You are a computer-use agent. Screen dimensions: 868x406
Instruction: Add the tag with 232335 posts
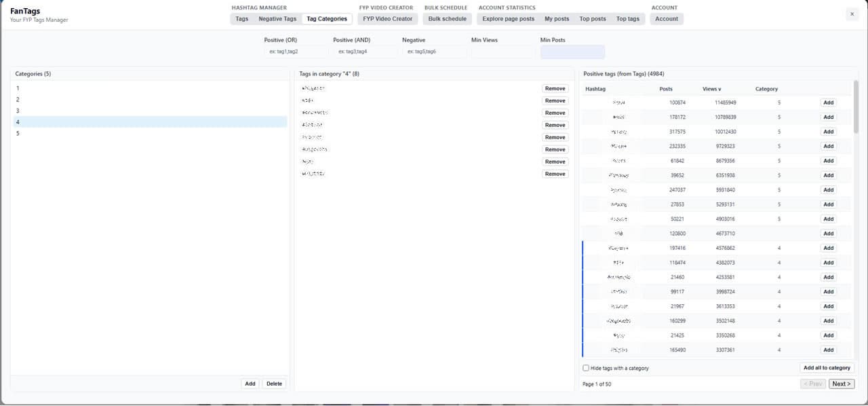pyautogui.click(x=828, y=146)
